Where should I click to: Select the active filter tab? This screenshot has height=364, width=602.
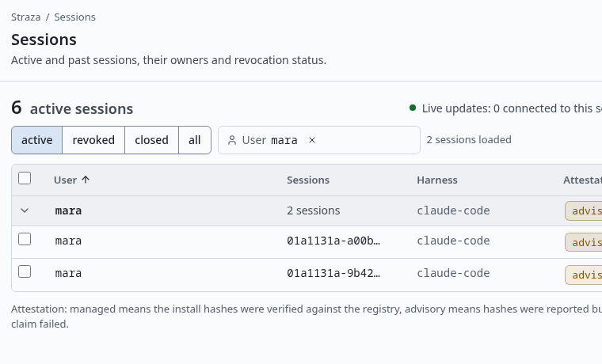click(37, 140)
